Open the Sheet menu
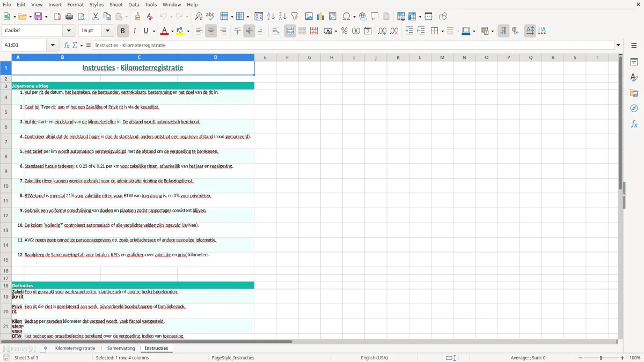Viewport: 644px width, 362px height. click(x=116, y=4)
